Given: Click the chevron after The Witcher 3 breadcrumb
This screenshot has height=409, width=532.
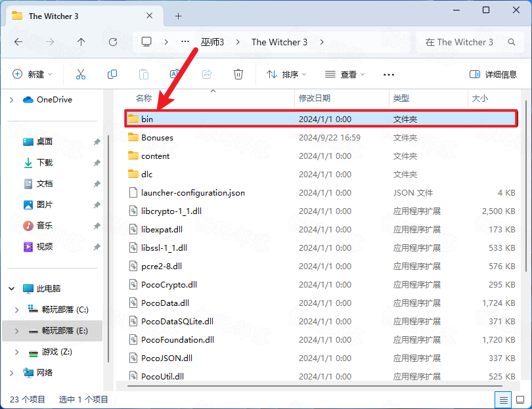Looking at the screenshot, I should coord(322,42).
